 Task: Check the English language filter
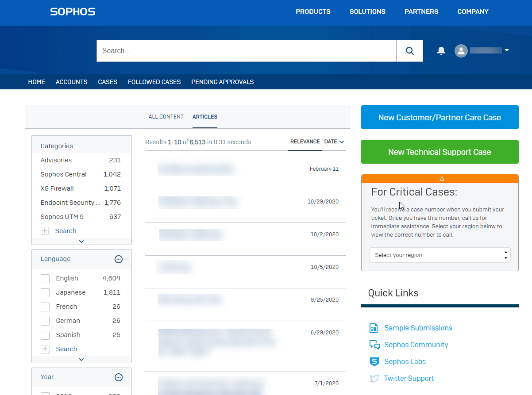(45, 279)
